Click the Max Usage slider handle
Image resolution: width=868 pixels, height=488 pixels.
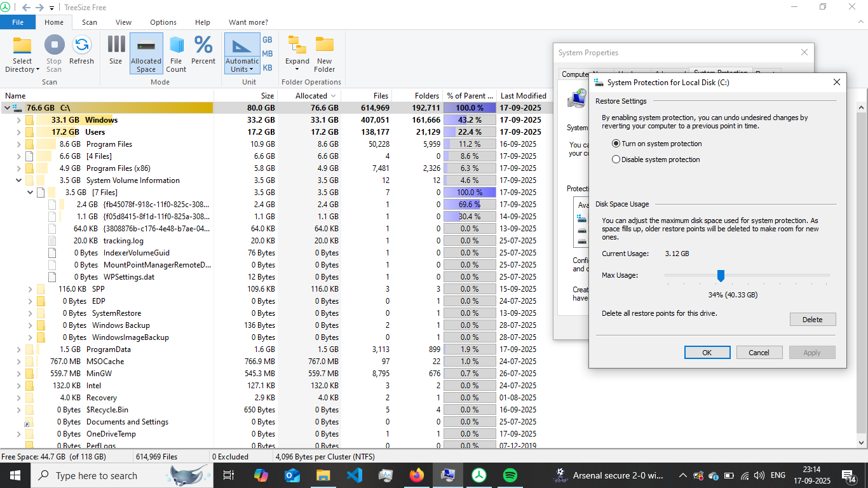721,275
